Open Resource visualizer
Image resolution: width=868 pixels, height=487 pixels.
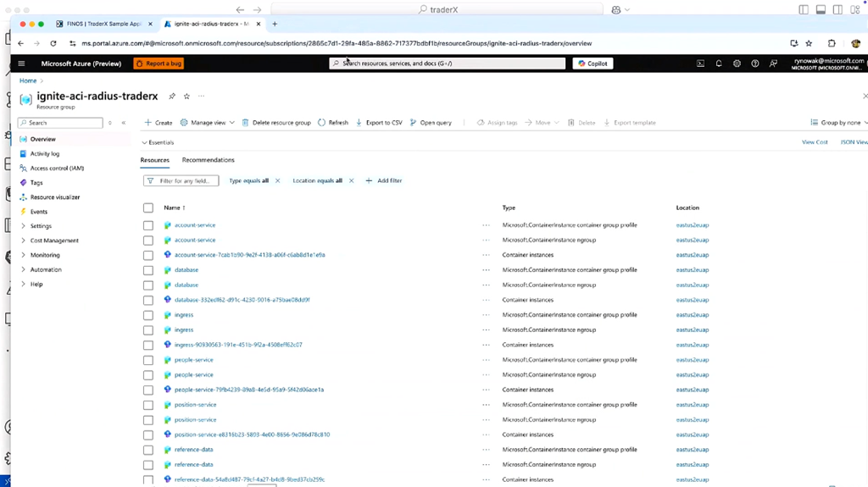point(55,197)
